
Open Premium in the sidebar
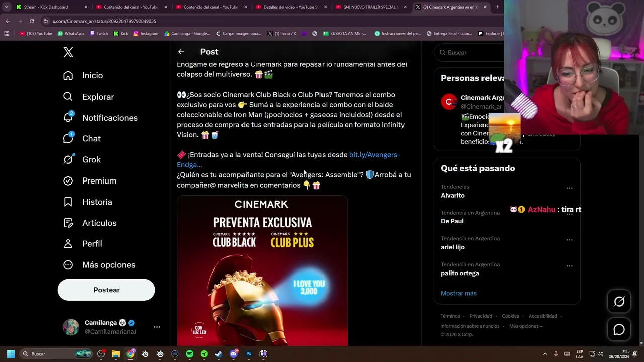[90, 180]
